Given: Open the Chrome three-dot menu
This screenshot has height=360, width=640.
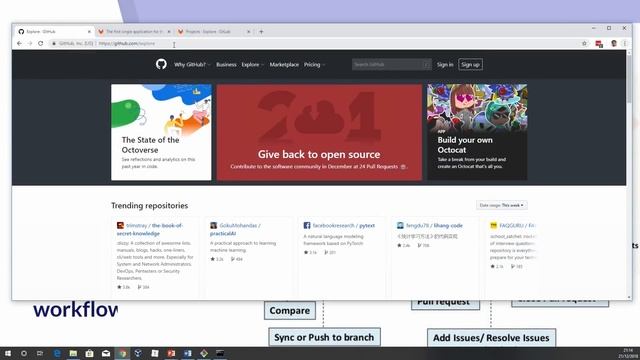Looking at the screenshot, I should pos(625,43).
